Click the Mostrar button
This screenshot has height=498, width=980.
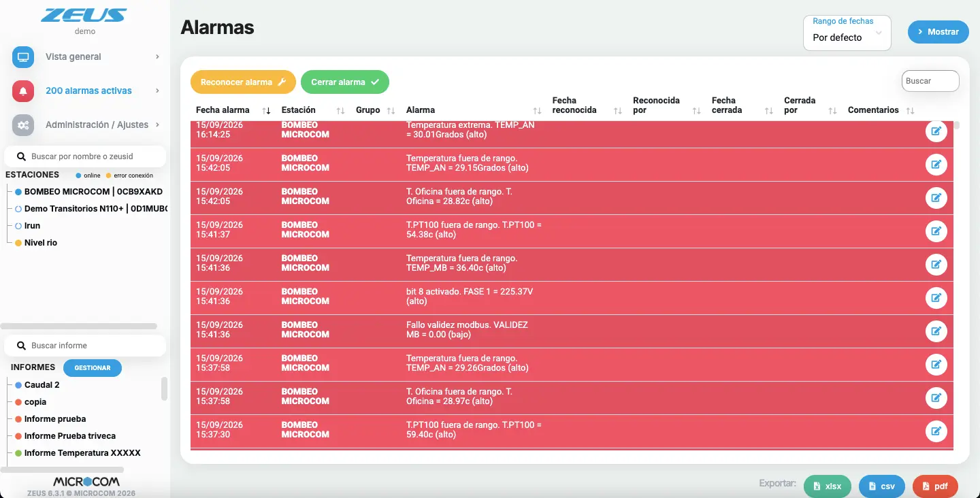point(938,32)
